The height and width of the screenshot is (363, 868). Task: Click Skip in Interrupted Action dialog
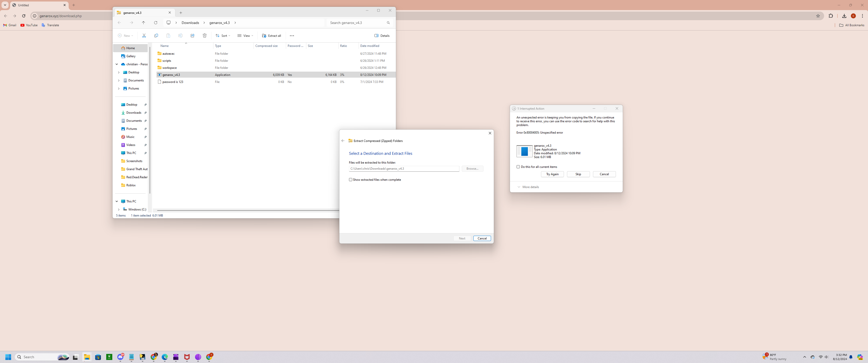(578, 174)
